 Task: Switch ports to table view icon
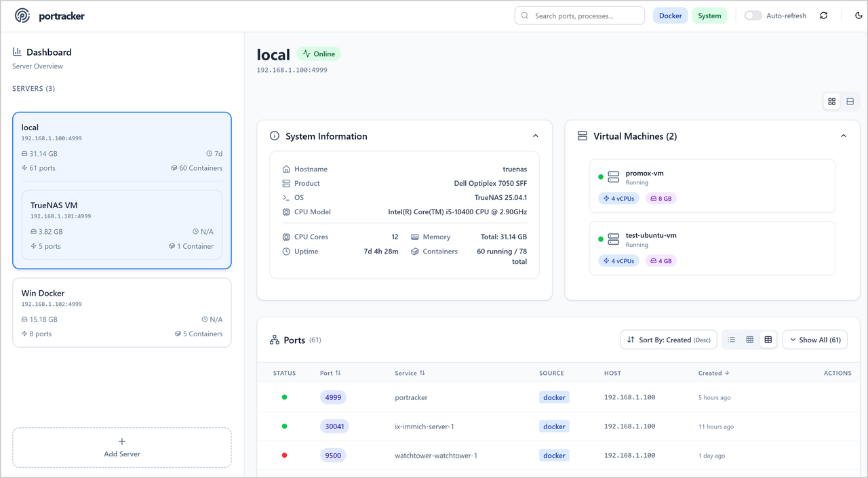click(x=768, y=340)
